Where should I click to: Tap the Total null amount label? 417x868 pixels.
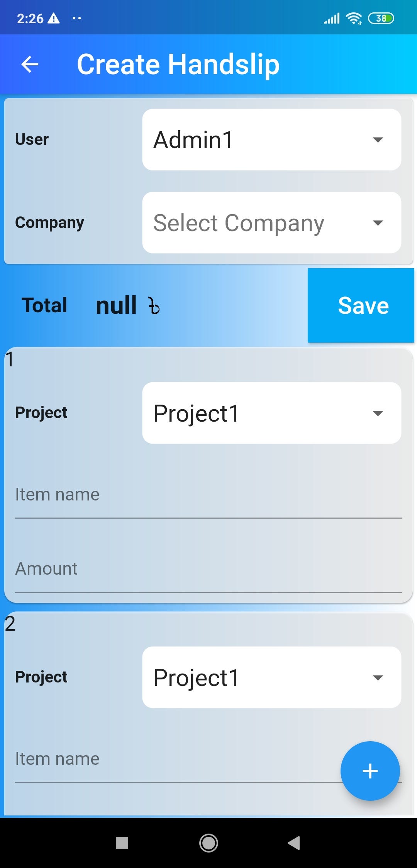coord(116,305)
